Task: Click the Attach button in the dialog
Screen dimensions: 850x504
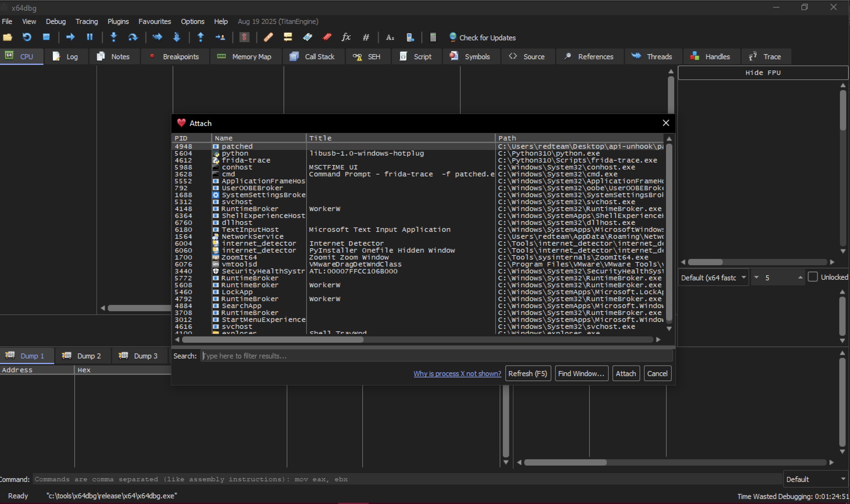Action: 626,374
